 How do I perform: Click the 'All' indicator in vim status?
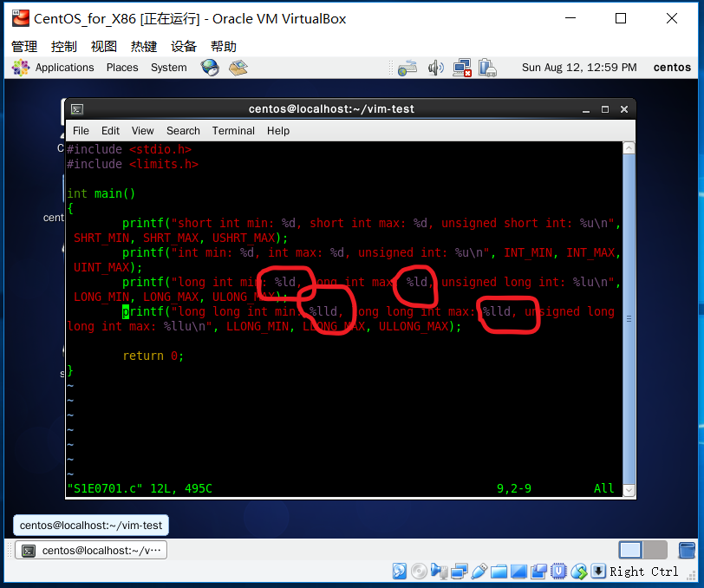(604, 488)
